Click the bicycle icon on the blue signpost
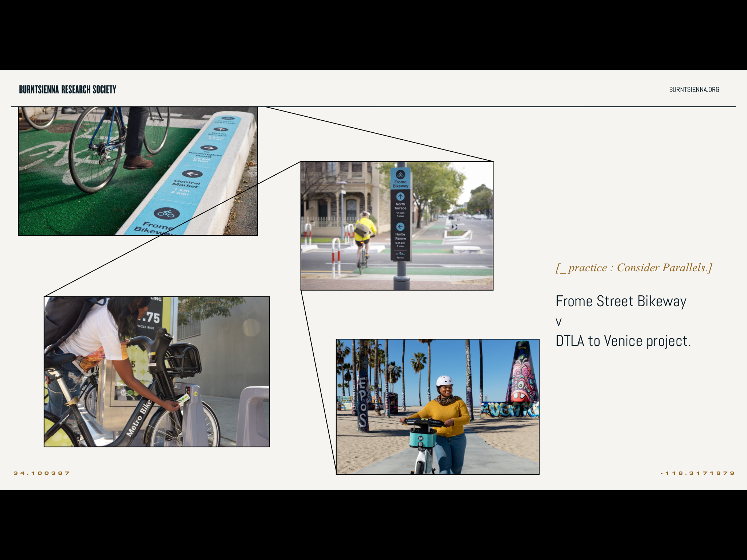The height and width of the screenshot is (560, 747). coord(400,174)
